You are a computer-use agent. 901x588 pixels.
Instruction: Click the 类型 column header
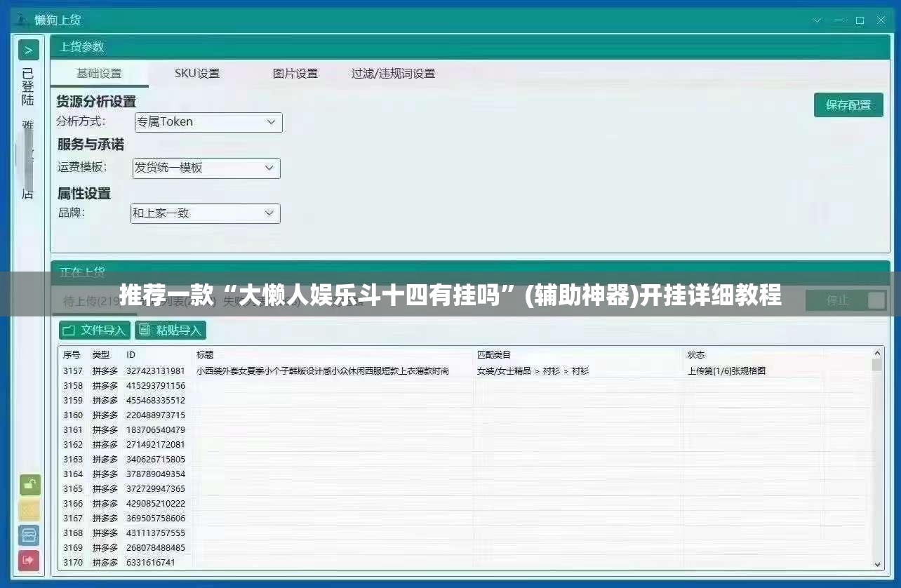tap(101, 355)
